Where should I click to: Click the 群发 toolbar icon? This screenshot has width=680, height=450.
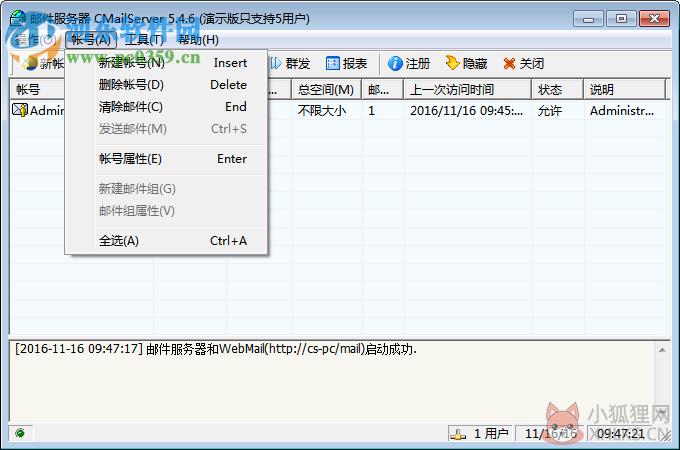click(276, 63)
